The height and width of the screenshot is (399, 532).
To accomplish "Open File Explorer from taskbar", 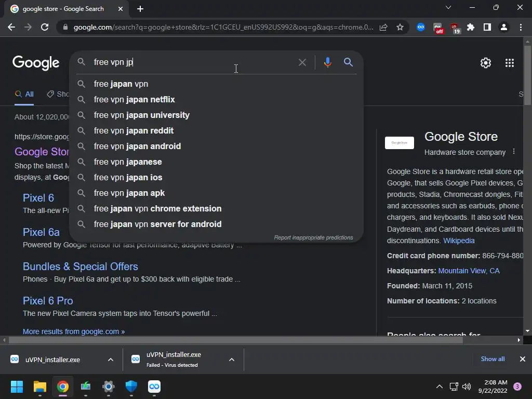I will point(39,387).
